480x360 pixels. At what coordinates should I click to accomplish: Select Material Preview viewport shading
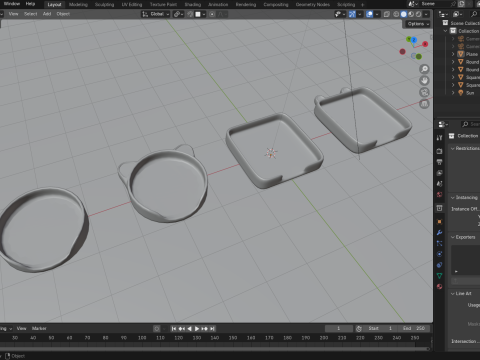click(411, 14)
